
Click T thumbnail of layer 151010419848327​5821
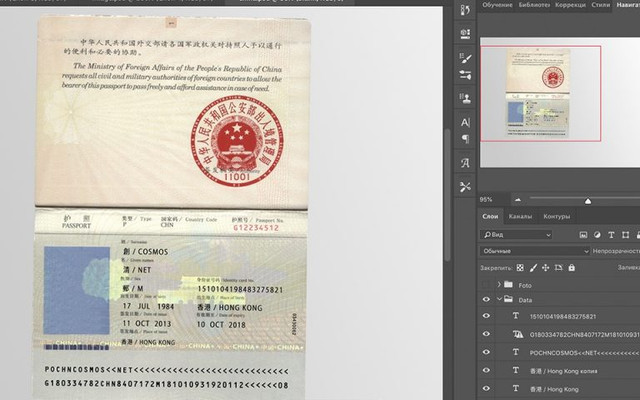[516, 316]
